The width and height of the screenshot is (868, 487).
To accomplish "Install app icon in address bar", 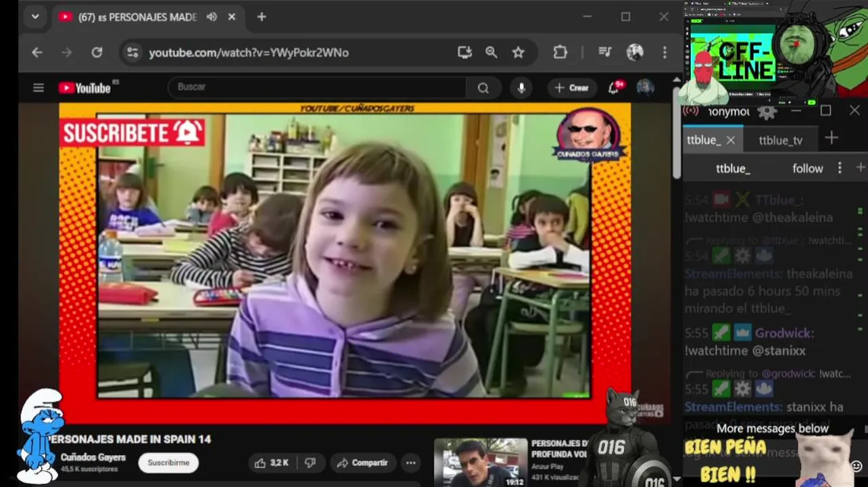I will [464, 52].
